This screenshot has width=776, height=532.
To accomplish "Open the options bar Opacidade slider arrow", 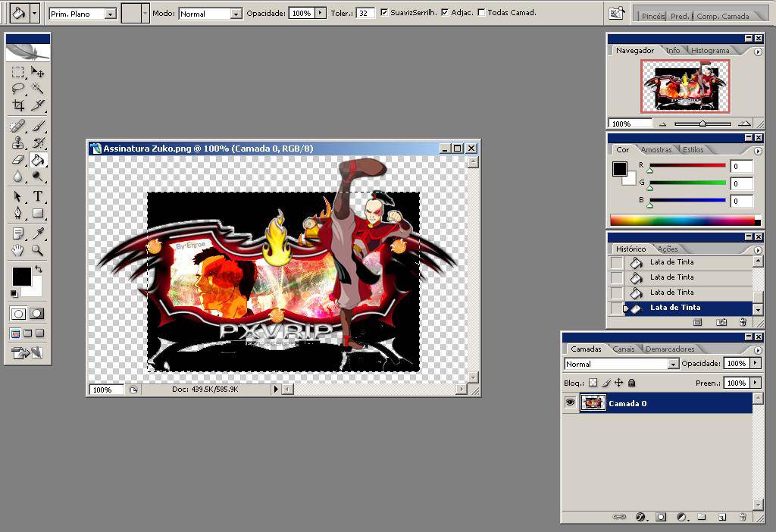I will [321, 13].
